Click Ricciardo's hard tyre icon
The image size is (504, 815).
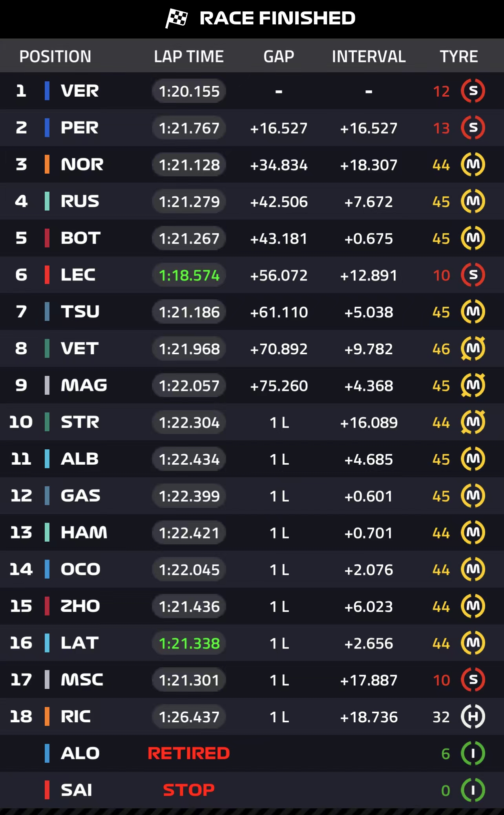pos(473,716)
